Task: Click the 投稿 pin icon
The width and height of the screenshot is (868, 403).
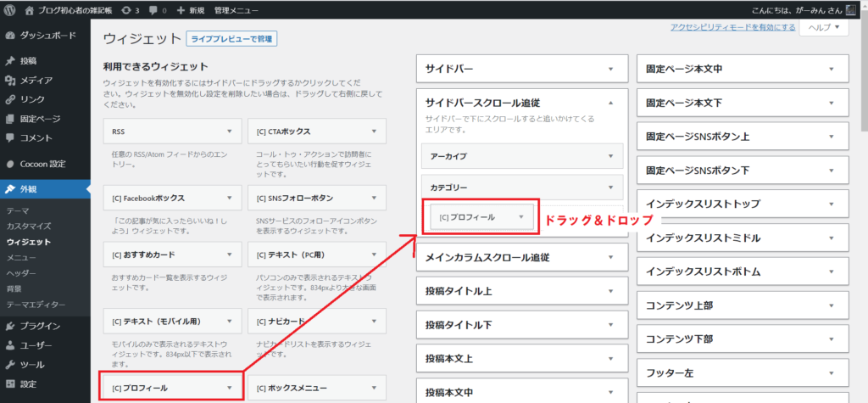Action: click(x=10, y=61)
